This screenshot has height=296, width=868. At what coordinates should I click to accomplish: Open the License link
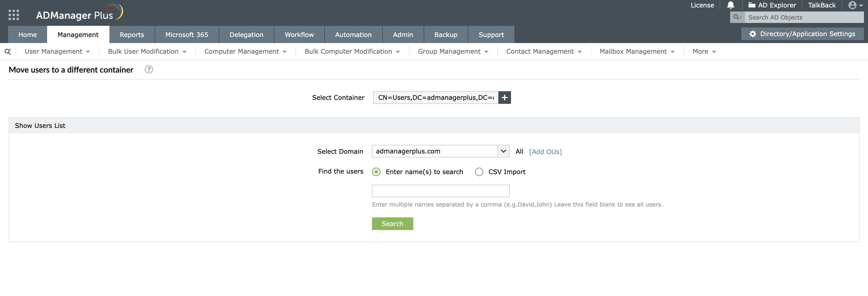[702, 5]
